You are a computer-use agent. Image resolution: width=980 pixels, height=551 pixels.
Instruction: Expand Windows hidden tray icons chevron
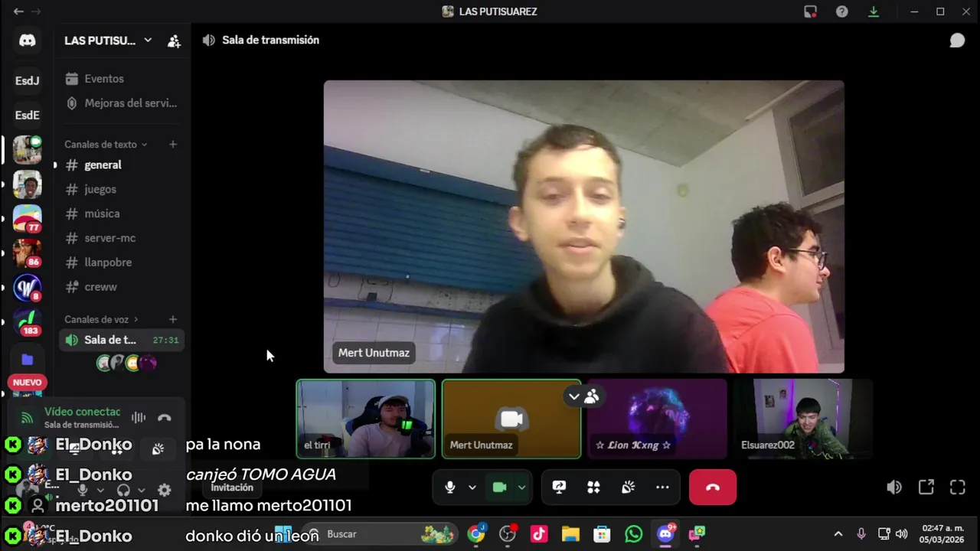[838, 534]
